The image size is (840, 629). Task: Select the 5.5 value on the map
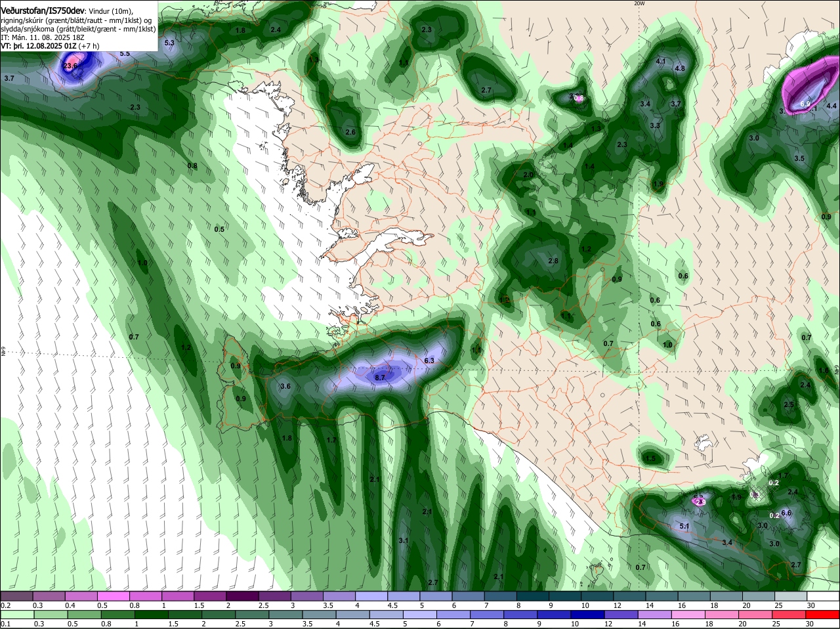[x=125, y=53]
